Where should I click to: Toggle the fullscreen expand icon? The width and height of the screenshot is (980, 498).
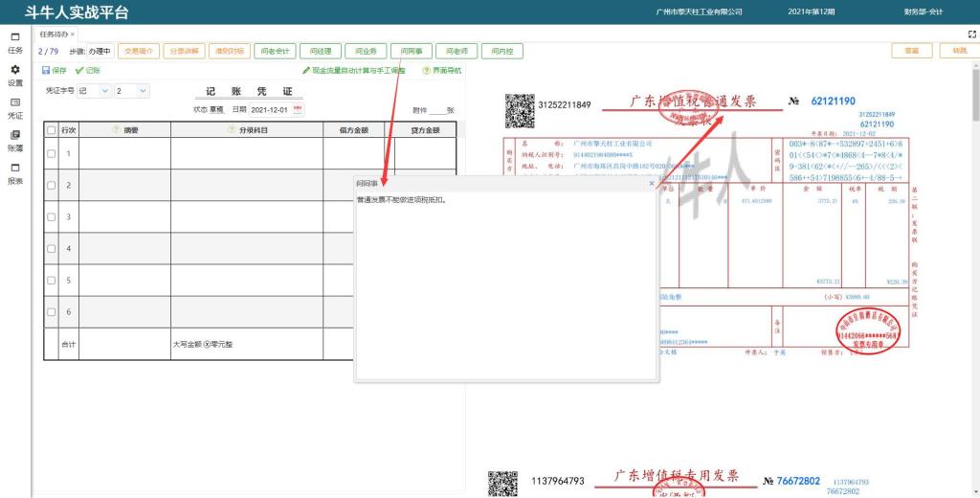coord(972,34)
